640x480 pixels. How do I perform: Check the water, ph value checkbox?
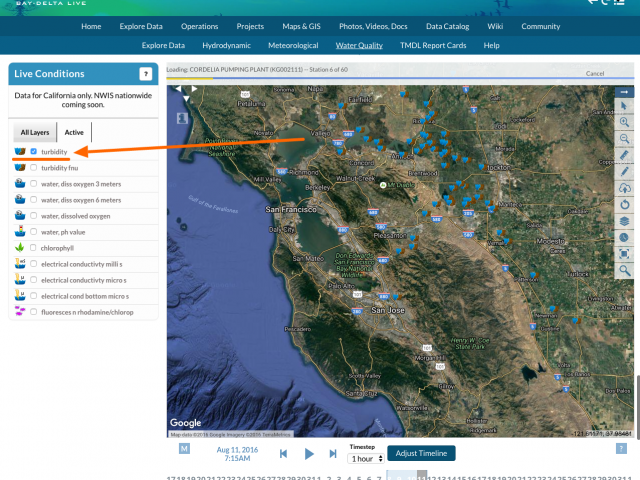[33, 231]
